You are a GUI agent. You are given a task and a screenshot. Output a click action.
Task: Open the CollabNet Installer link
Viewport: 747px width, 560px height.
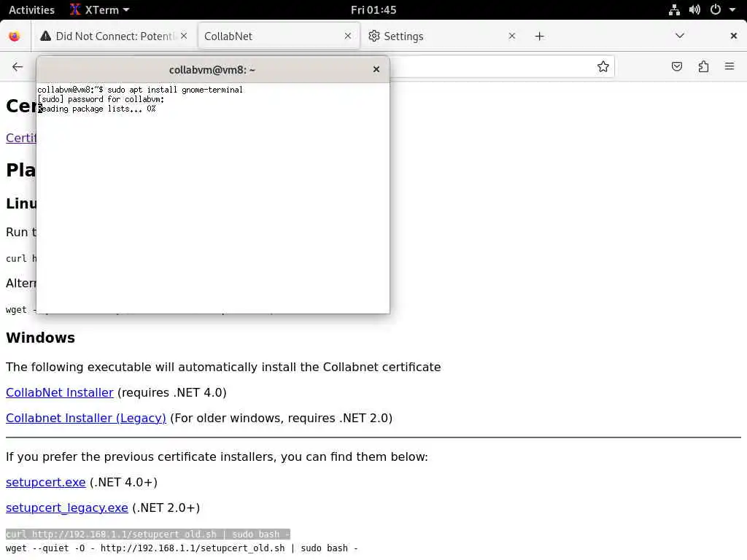pos(60,393)
